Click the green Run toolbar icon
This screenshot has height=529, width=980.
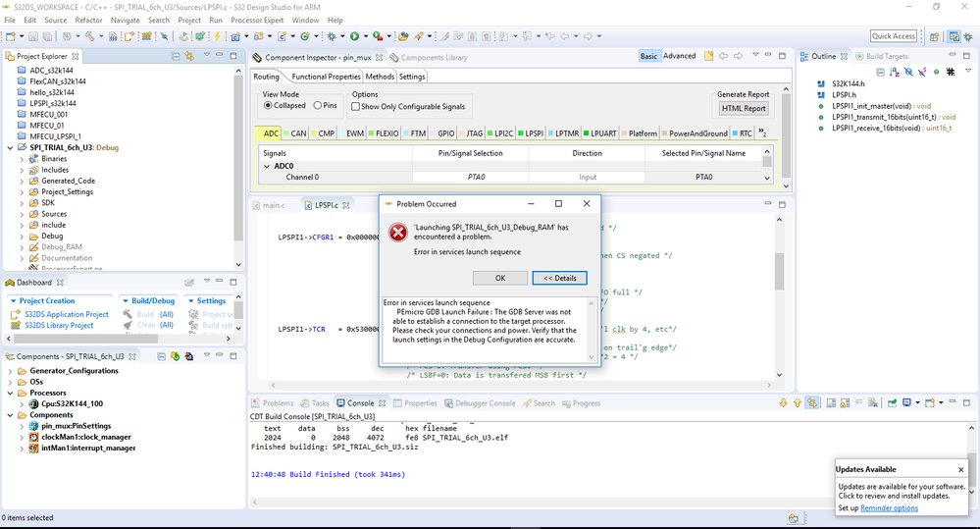click(354, 36)
